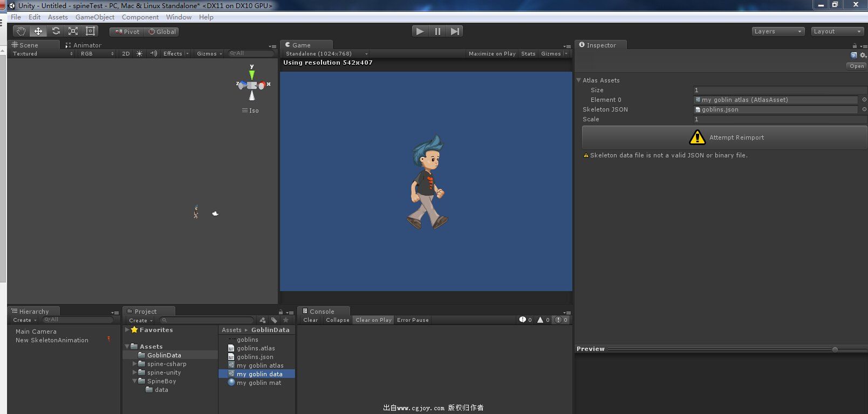
Task: Click the Inspector panel lock icon
Action: pos(855,46)
